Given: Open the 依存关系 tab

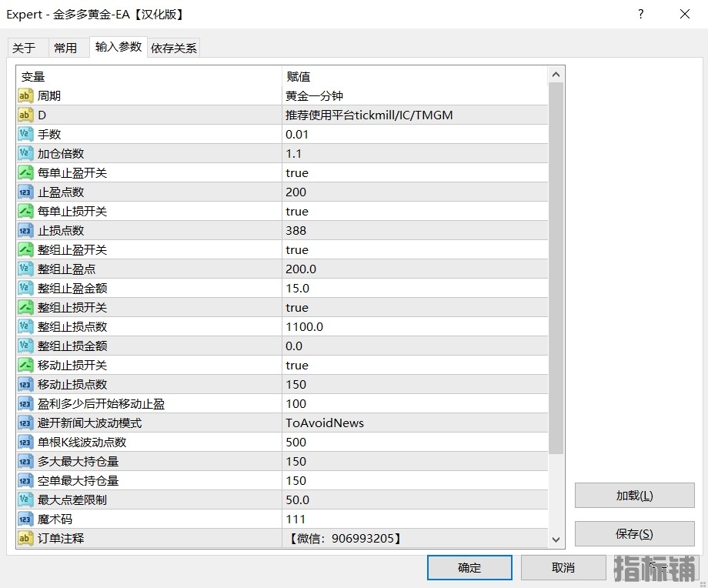Looking at the screenshot, I should [174, 48].
